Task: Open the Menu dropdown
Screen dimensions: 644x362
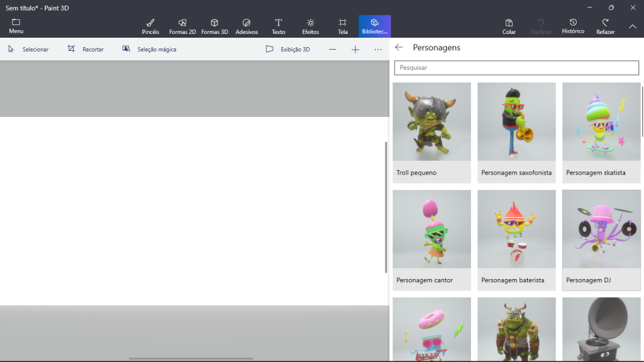Action: pos(16,25)
